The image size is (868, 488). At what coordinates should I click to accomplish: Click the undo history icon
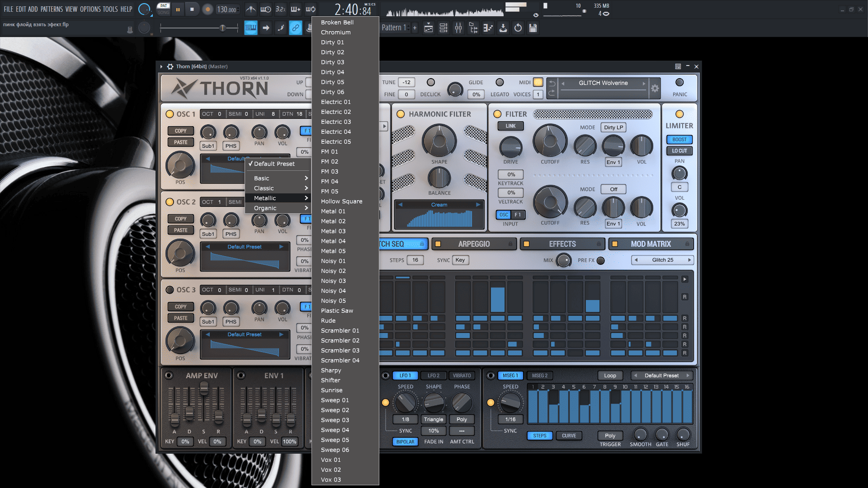point(518,28)
